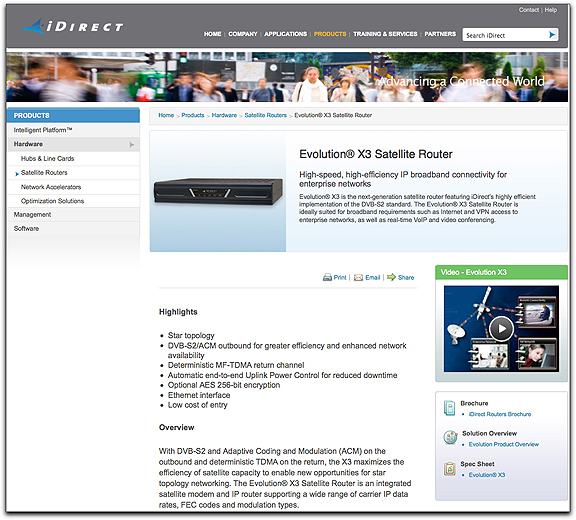
Task: Select Intelligent Platform in sidebar
Action: coord(73,130)
